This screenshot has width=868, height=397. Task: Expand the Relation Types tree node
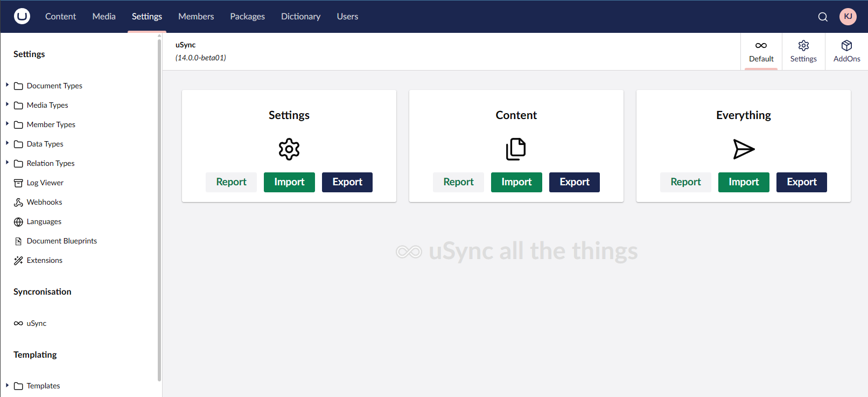tap(7, 163)
